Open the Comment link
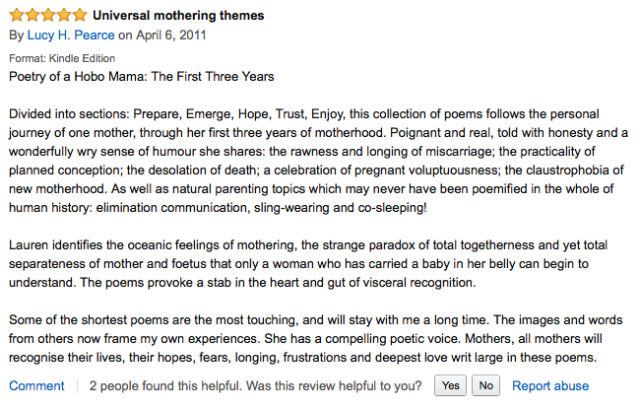Image resolution: width=640 pixels, height=410 pixels. tap(37, 386)
